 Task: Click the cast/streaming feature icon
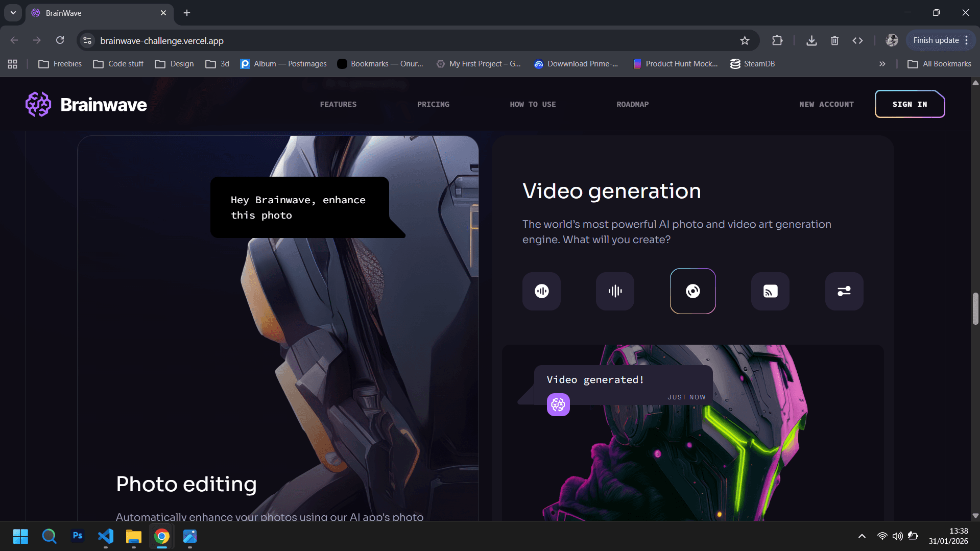770,291
